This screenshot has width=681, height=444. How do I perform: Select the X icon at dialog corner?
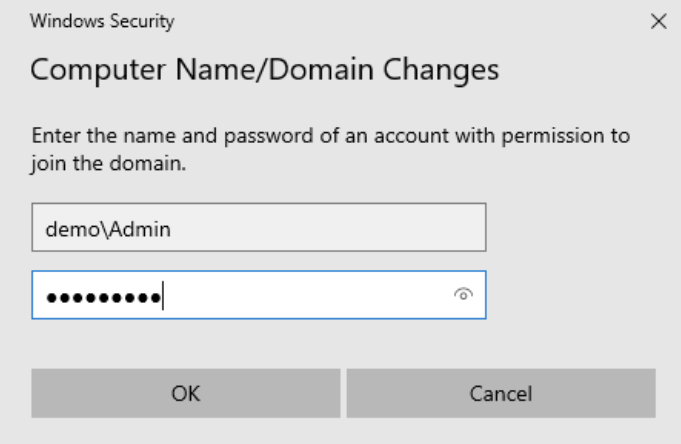(x=658, y=21)
